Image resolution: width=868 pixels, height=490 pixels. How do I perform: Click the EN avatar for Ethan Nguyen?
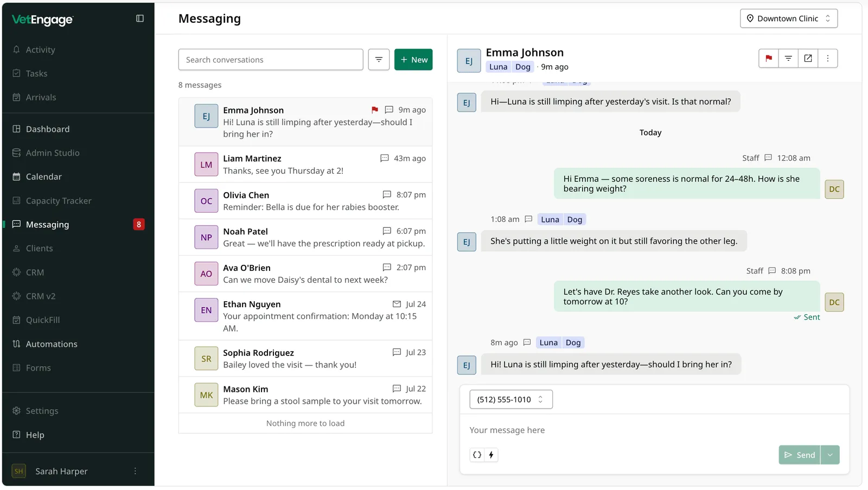(x=206, y=310)
